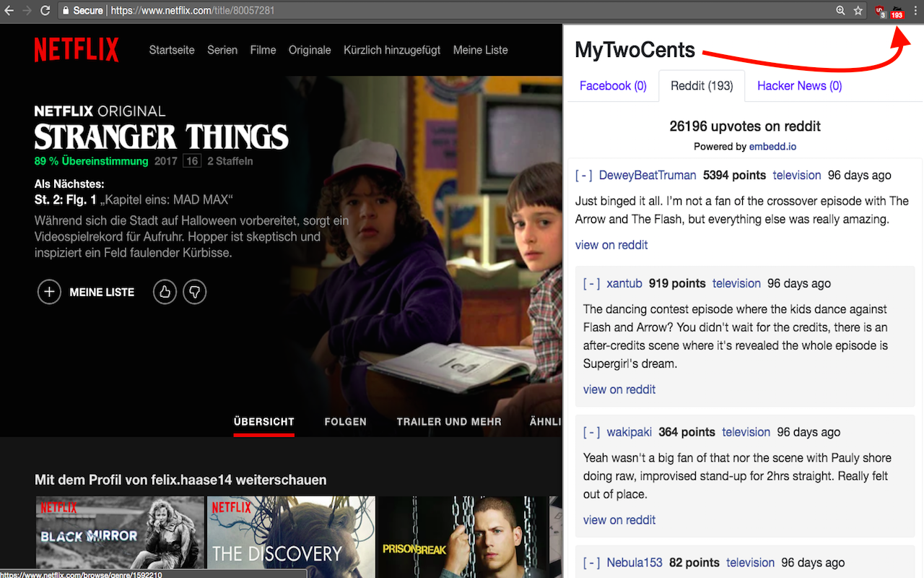Click the 5394 points text
Screen dimensions: 924x578
[x=734, y=175]
